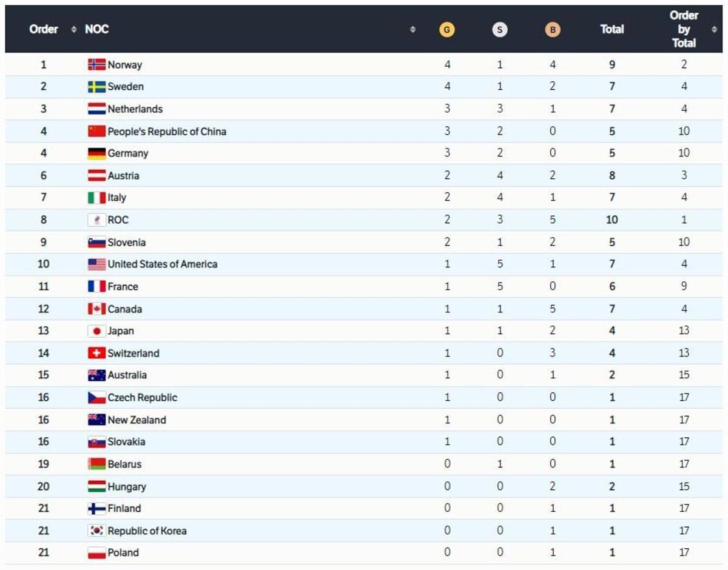Image resolution: width=728 pixels, height=570 pixels.
Task: Click the Total column header
Action: pyautogui.click(x=612, y=29)
